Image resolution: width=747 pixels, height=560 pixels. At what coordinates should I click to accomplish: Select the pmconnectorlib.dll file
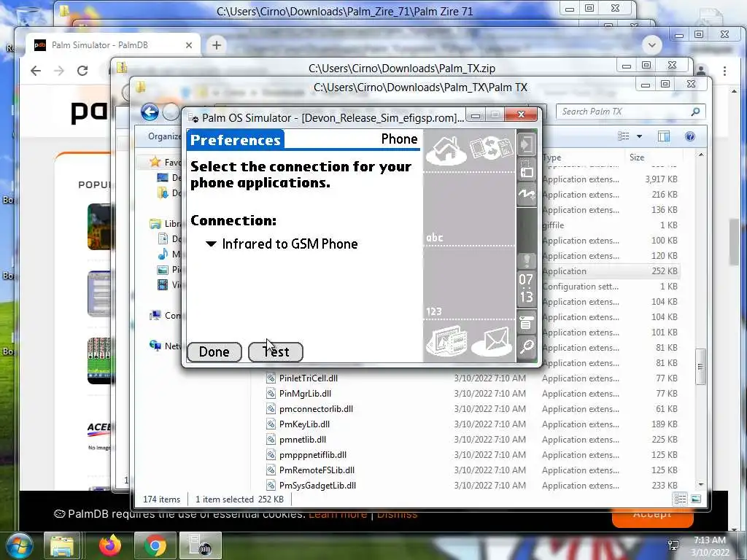(316, 408)
